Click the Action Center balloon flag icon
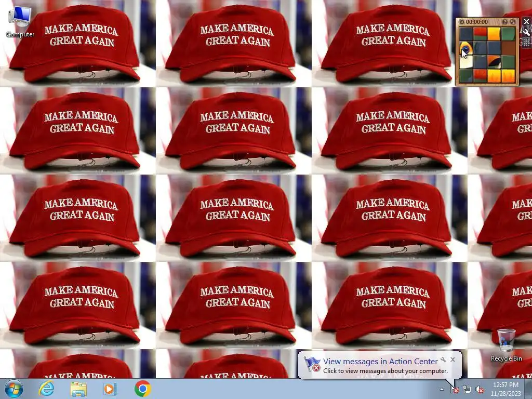The image size is (532, 399). click(312, 364)
